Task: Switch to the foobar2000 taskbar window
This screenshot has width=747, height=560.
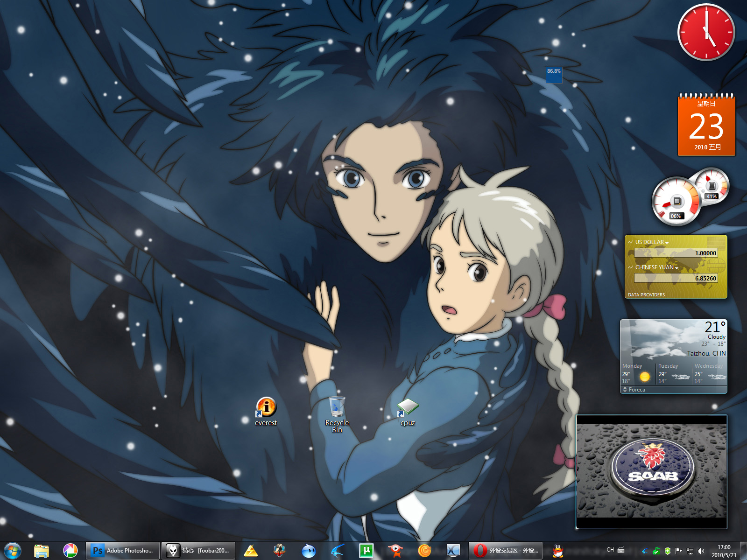Action: (198, 551)
